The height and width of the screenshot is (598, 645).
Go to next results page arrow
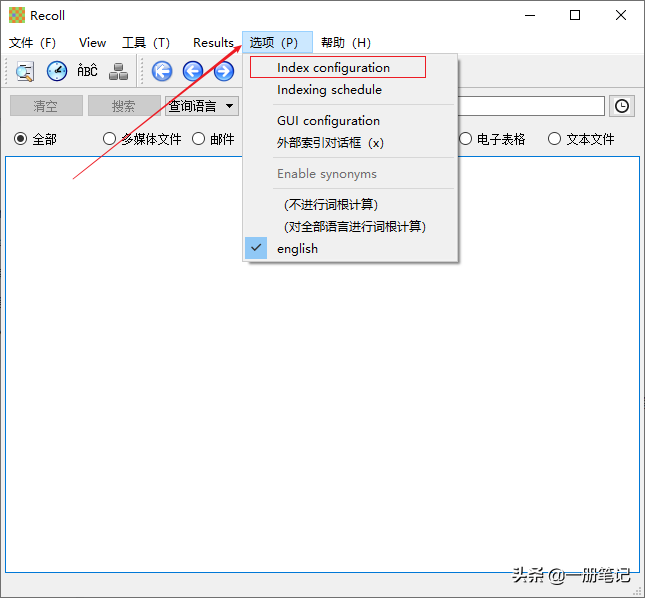(224, 71)
